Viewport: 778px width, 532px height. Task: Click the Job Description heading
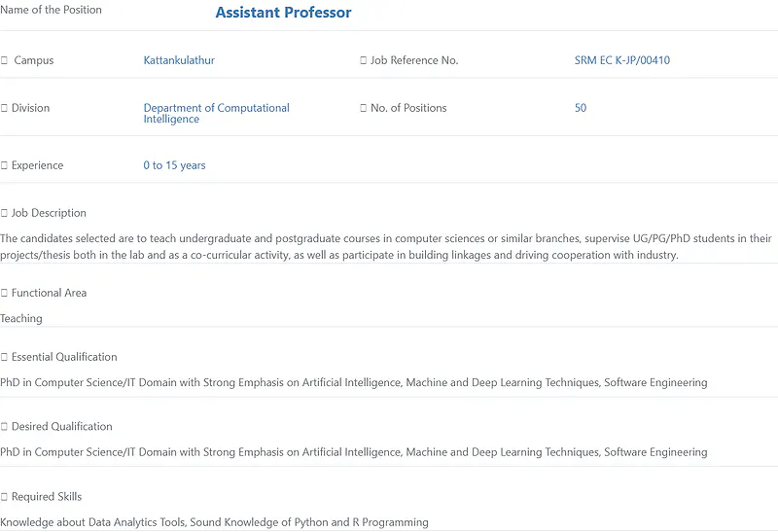tap(49, 213)
